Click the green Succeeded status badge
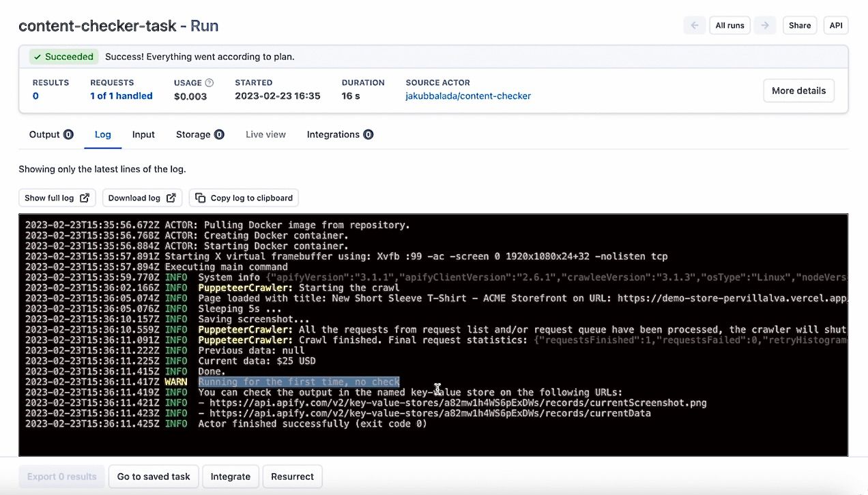The height and width of the screenshot is (495, 868). (x=63, y=57)
